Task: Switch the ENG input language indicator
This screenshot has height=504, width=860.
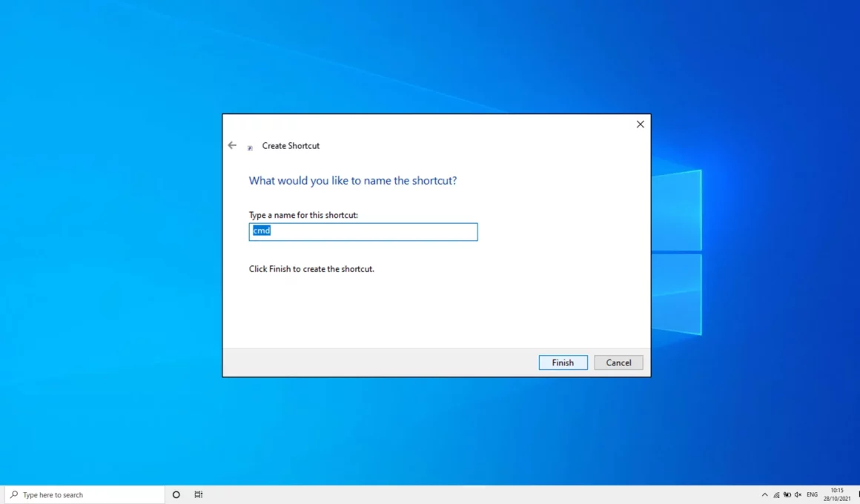Action: (x=813, y=494)
